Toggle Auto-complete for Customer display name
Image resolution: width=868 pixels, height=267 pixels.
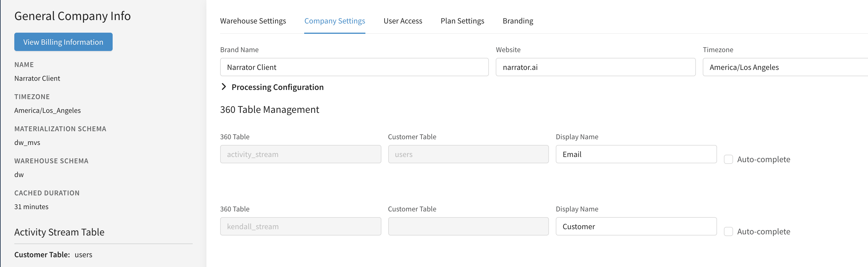(x=728, y=231)
